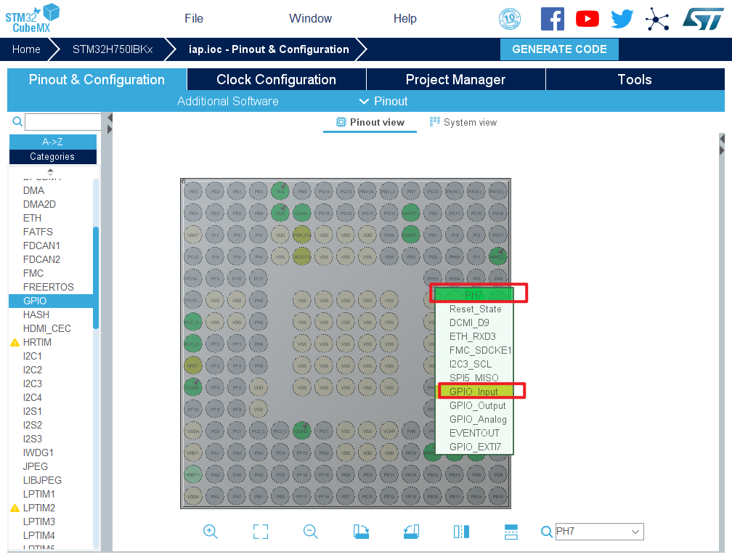This screenshot has width=732, height=560.
Task: Click the zoom in magnifier icon
Action: pyautogui.click(x=211, y=532)
